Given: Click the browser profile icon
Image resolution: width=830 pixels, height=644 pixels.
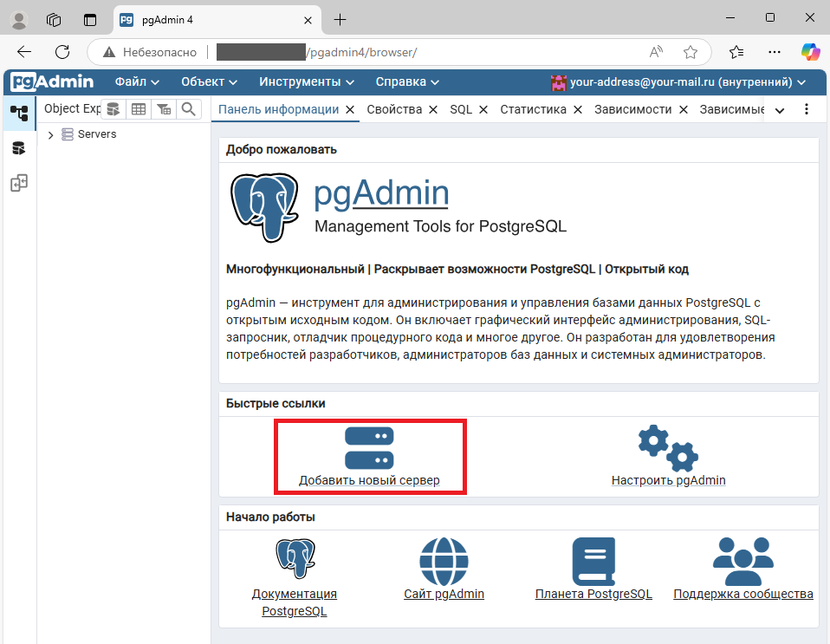Looking at the screenshot, I should point(19,20).
